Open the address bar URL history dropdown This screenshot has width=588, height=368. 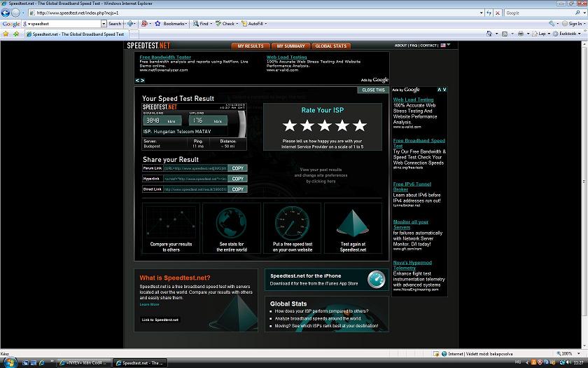pos(482,13)
